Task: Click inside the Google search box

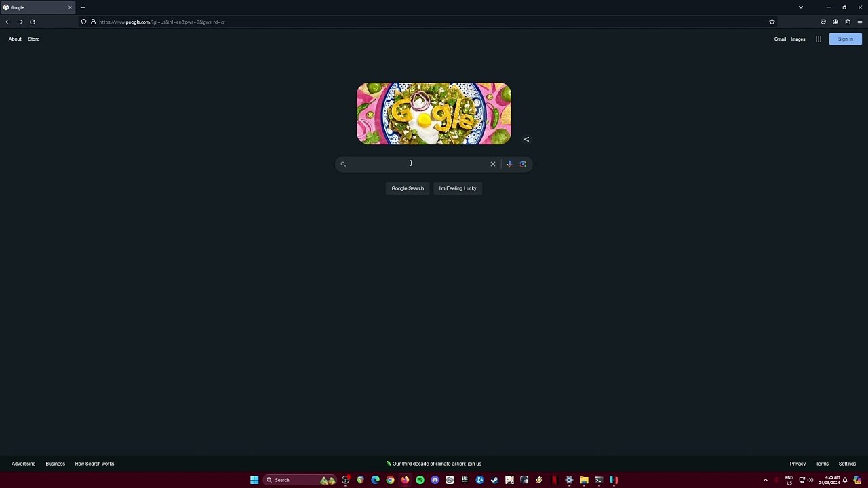Action: click(418, 163)
